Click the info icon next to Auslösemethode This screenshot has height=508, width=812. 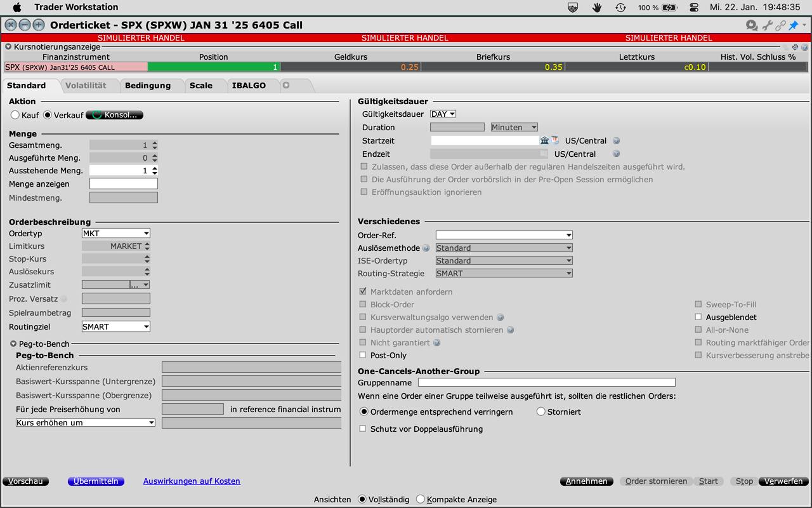click(426, 248)
